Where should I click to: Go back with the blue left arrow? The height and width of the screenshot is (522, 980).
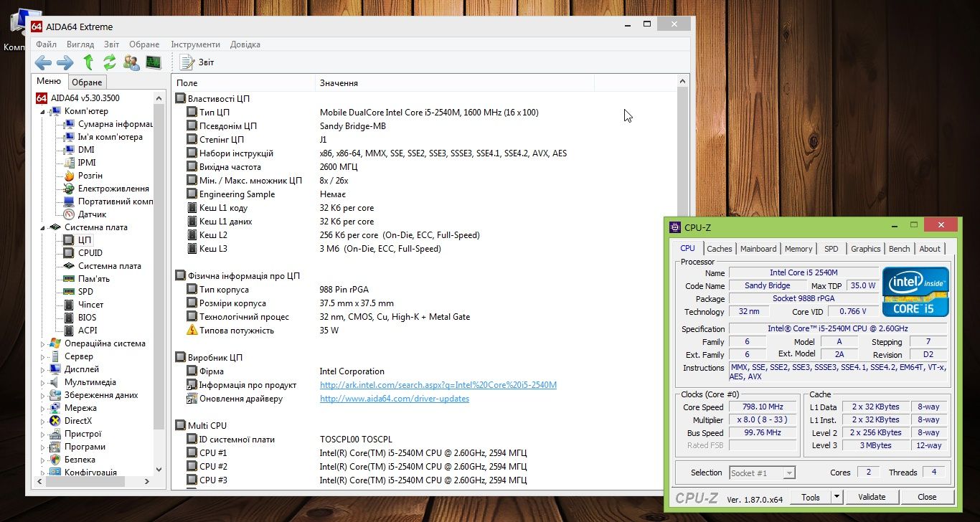tap(43, 62)
